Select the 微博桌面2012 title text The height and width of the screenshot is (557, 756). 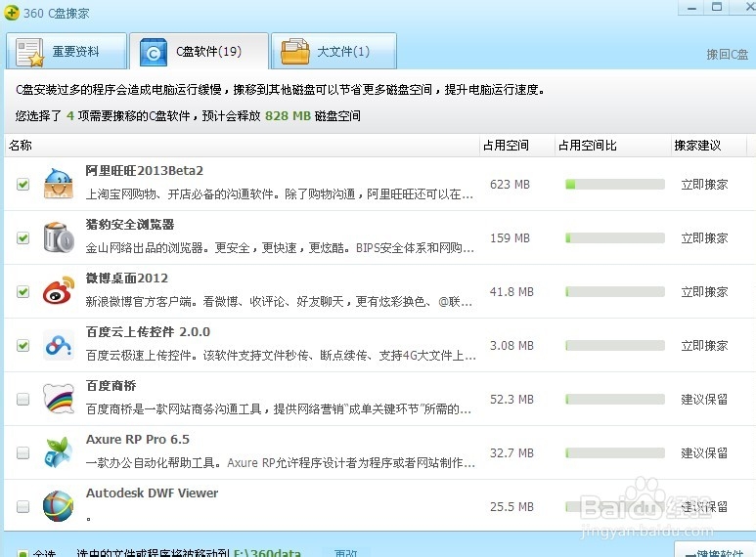[127, 278]
